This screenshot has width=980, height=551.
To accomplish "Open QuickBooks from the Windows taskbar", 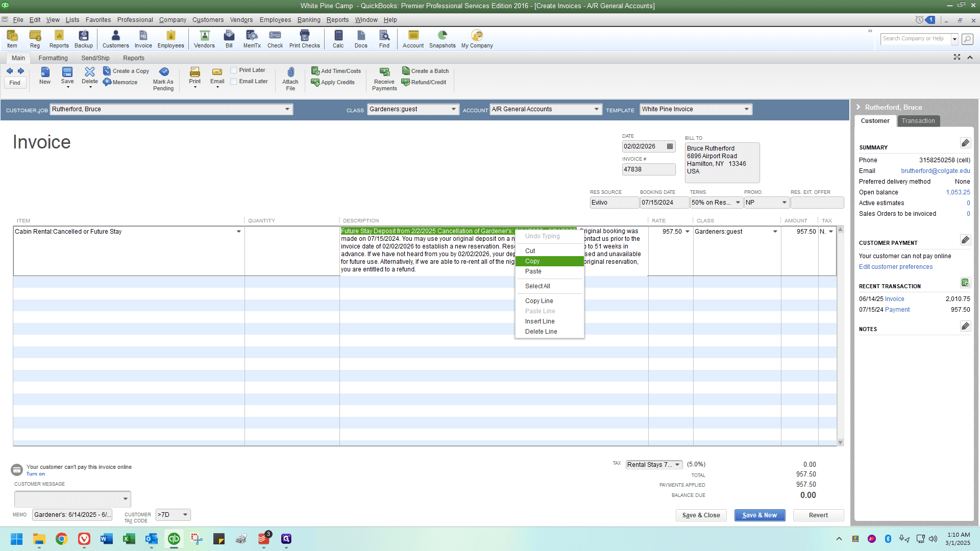I will pyautogui.click(x=174, y=539).
